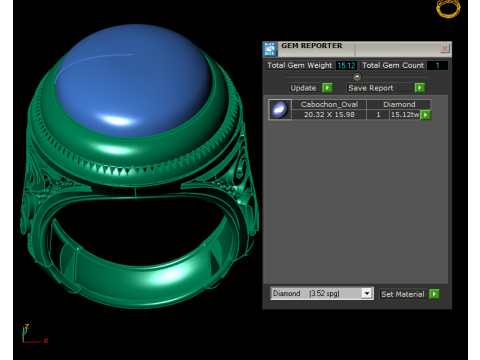Click the 20.32 X 15.98 size cell

coord(329,115)
